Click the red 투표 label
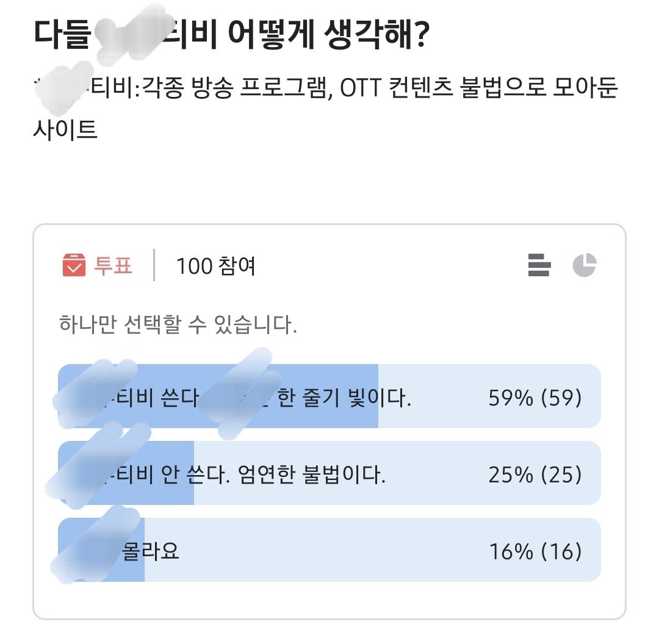Image resolution: width=659 pixels, height=644 pixels. 113,265
